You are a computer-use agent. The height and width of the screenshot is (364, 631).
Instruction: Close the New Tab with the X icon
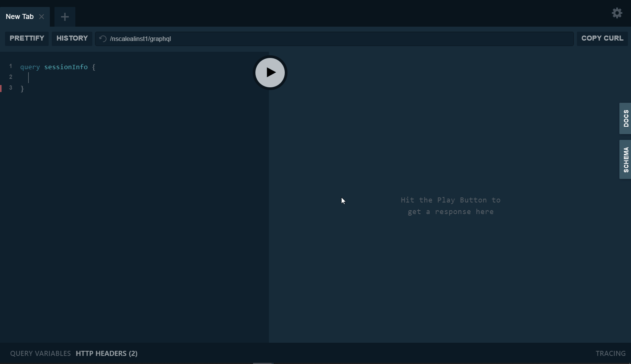click(42, 17)
